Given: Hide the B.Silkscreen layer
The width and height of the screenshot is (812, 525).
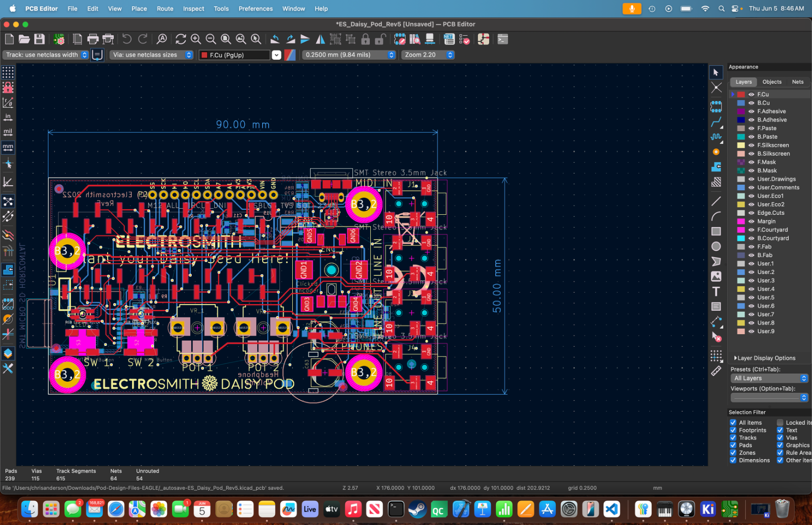Looking at the screenshot, I should click(751, 154).
